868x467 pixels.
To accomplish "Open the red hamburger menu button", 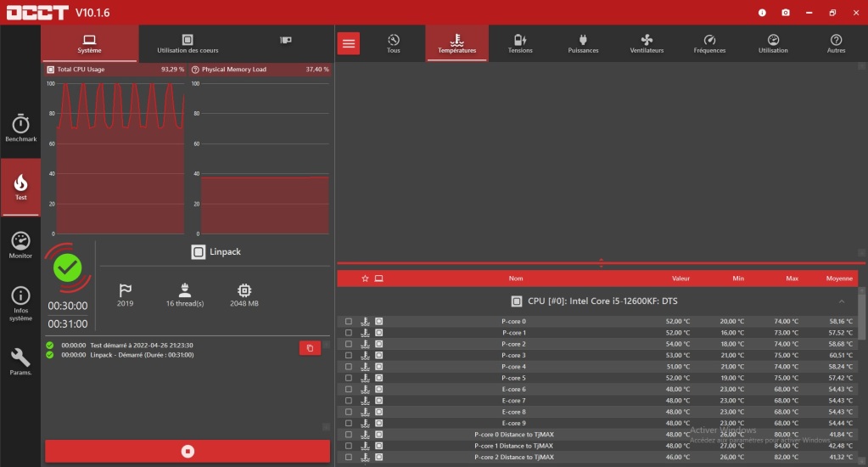I will [x=349, y=44].
